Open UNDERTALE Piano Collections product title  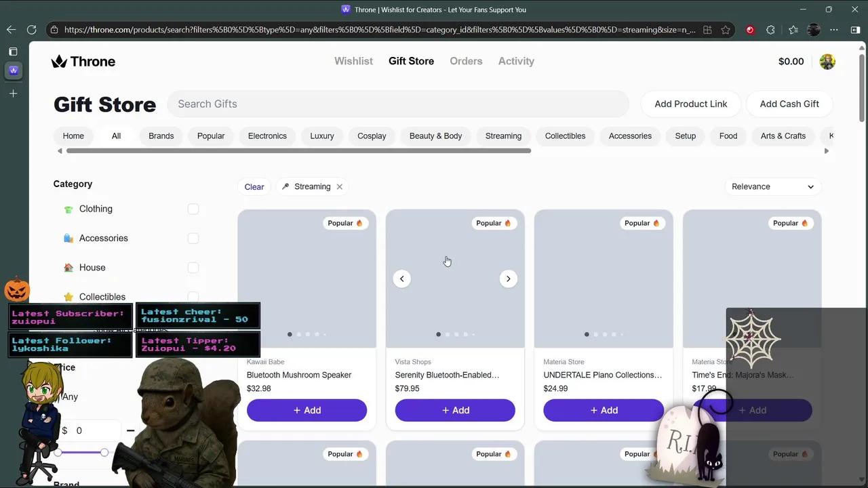[x=603, y=375]
